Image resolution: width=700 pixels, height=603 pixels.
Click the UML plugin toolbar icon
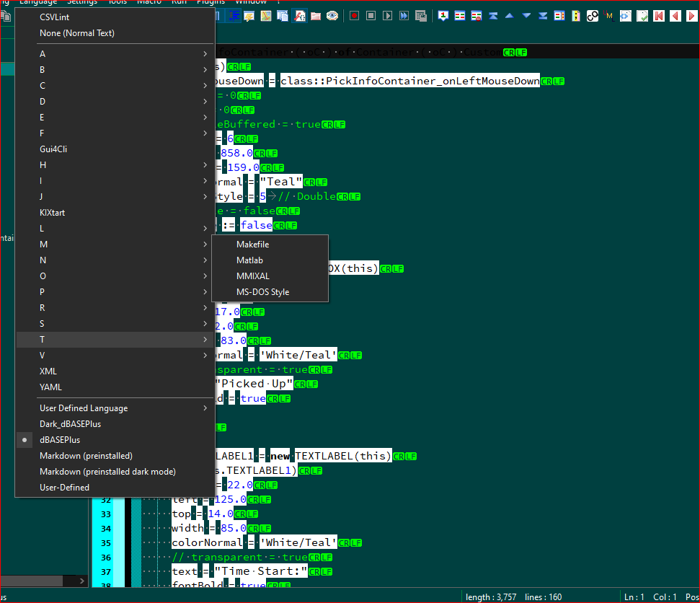[x=609, y=16]
